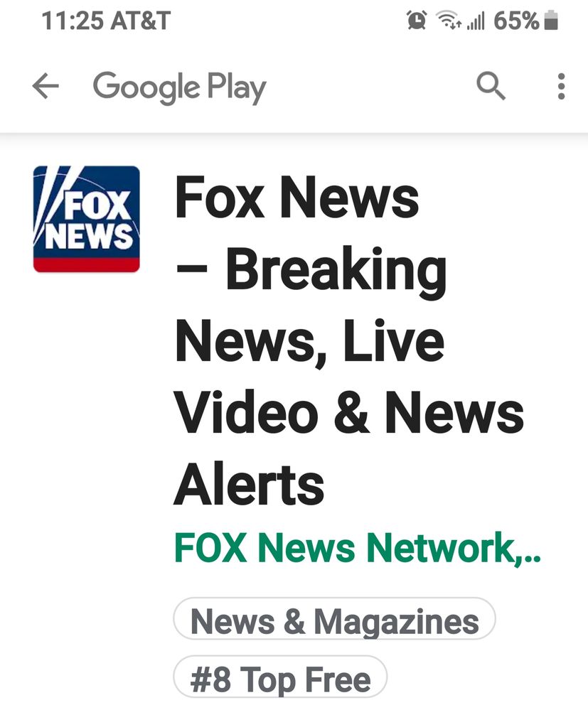This screenshot has width=588, height=710.
Task: Tap the Wi-Fi status icon
Action: (449, 21)
